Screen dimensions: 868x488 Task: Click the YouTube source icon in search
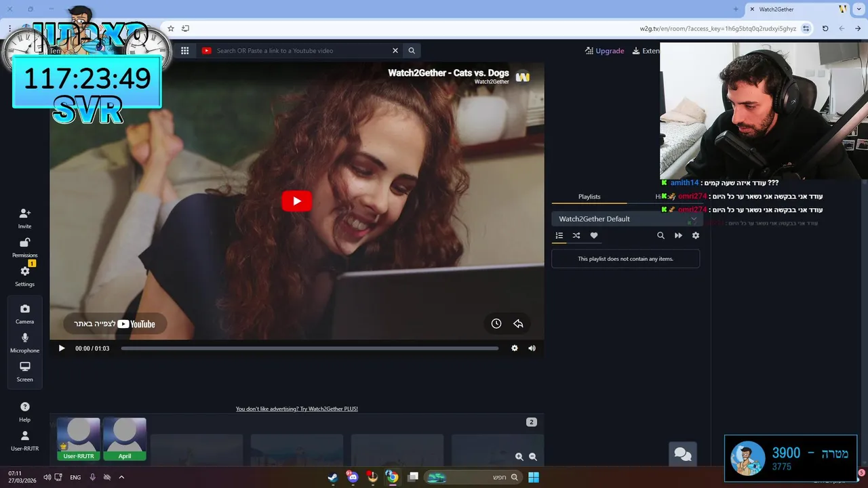207,50
